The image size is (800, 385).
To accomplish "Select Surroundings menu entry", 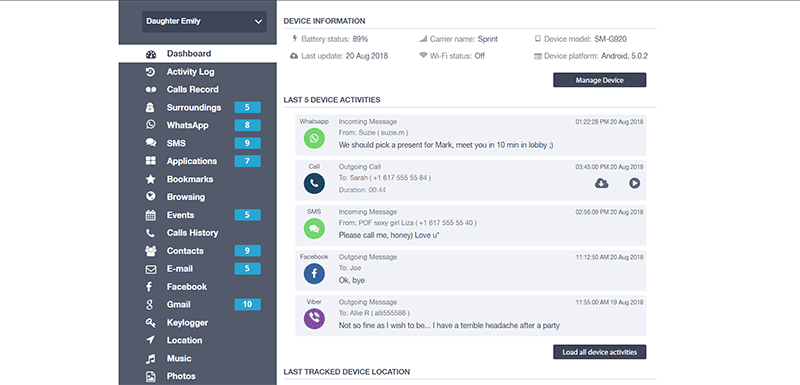I will pyautogui.click(x=194, y=108).
